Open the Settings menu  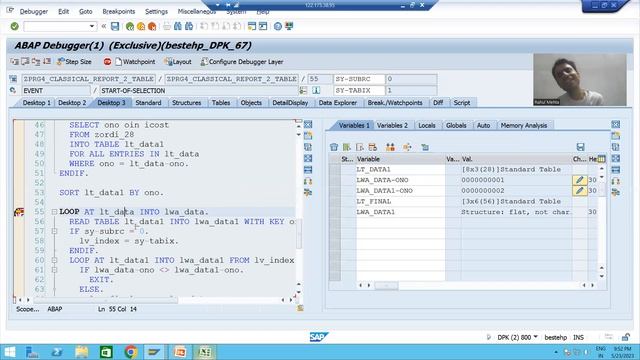pos(156,11)
